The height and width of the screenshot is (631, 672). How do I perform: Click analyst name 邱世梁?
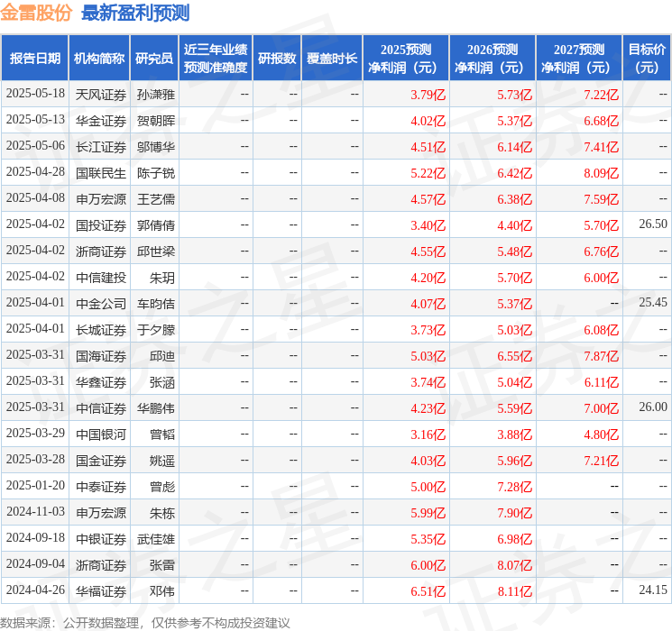click(156, 251)
